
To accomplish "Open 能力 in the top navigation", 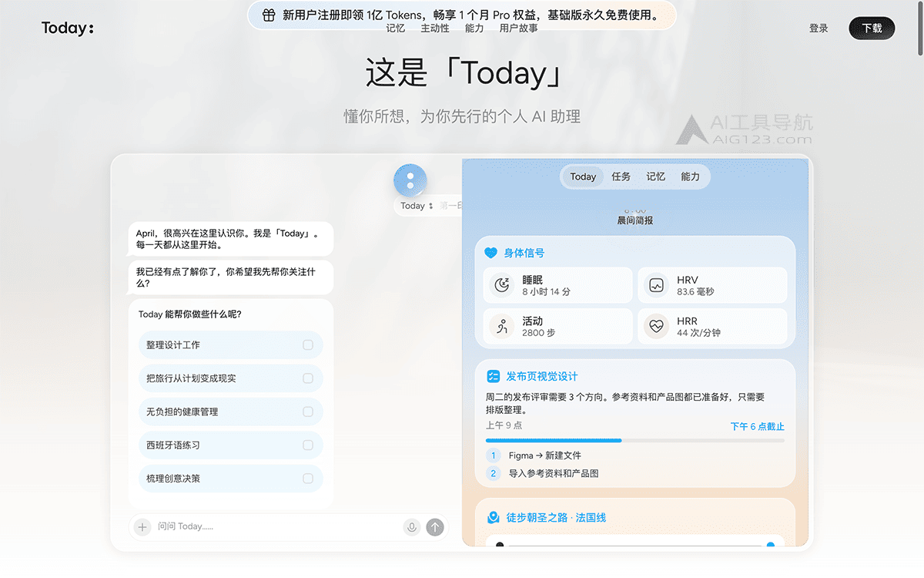I will click(474, 29).
